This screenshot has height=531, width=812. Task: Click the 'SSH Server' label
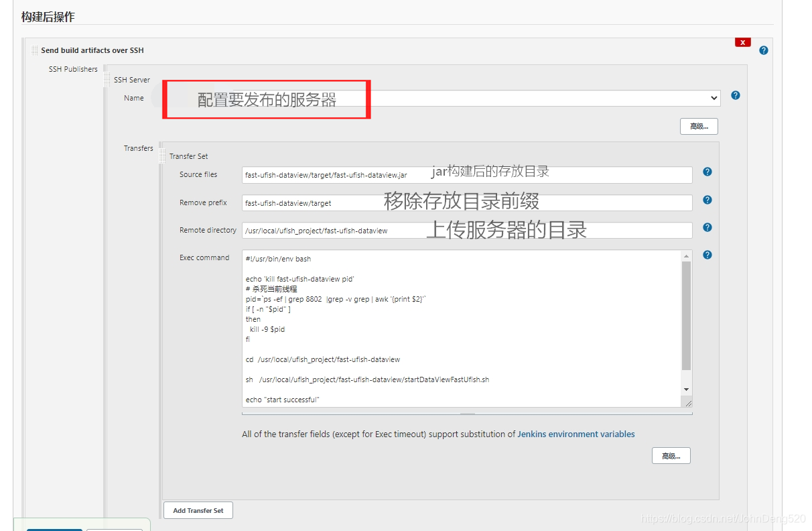tap(132, 80)
